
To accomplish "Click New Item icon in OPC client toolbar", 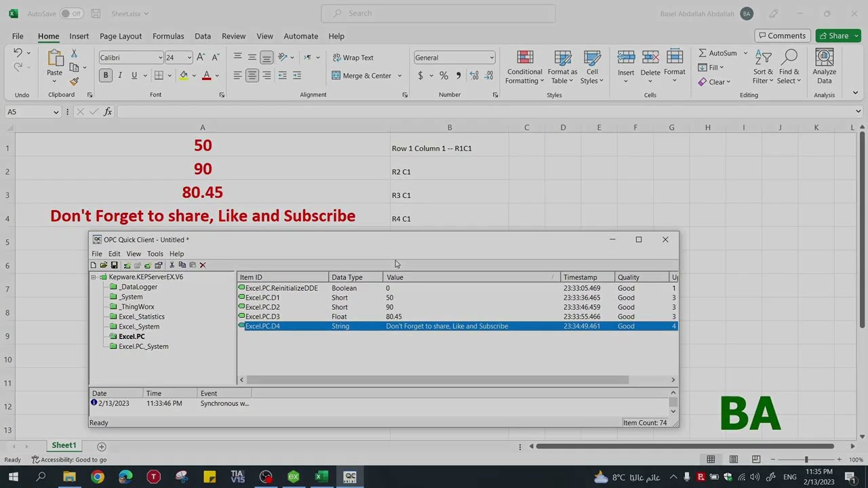I will click(x=147, y=265).
